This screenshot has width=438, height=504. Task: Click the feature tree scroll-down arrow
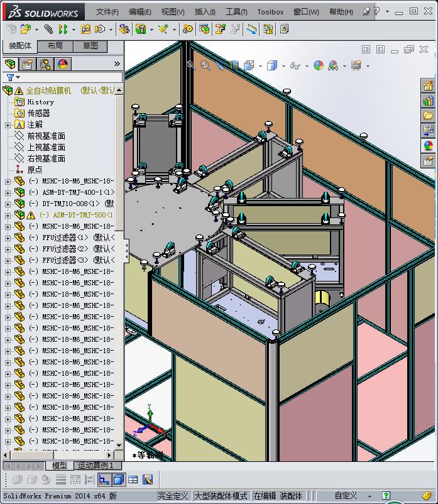[x=119, y=445]
